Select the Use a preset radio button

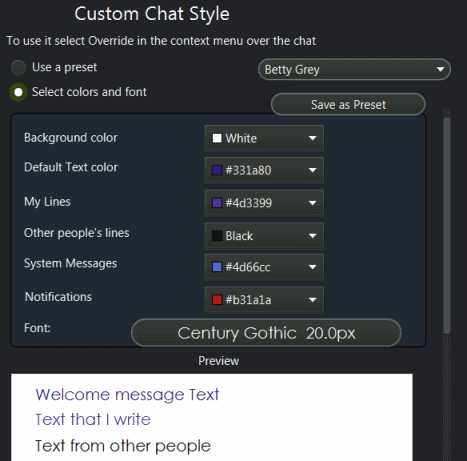click(18, 67)
